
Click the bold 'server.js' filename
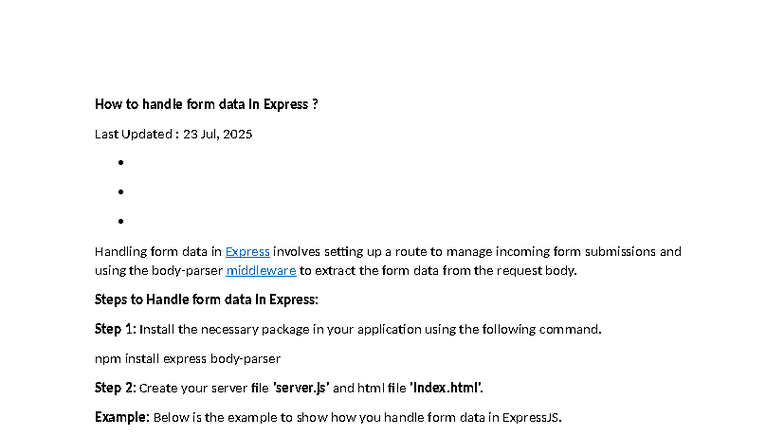[301, 388]
